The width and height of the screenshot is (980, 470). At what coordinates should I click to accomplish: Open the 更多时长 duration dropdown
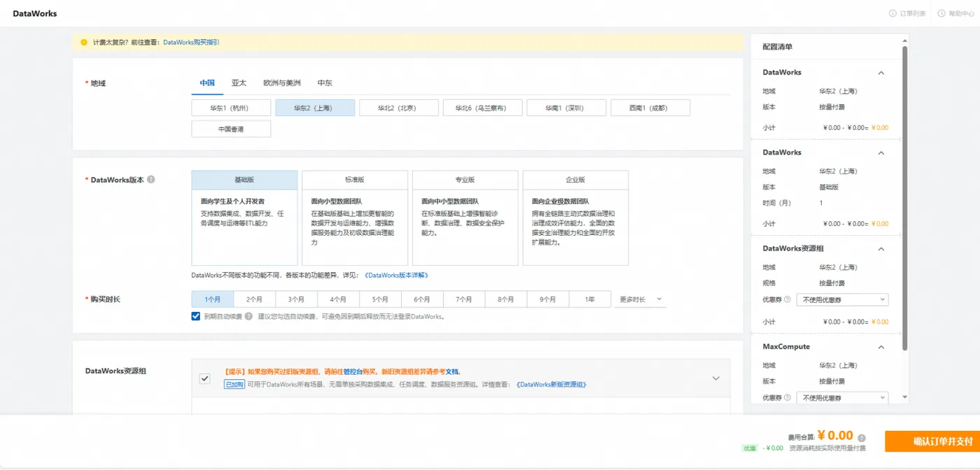click(x=640, y=299)
